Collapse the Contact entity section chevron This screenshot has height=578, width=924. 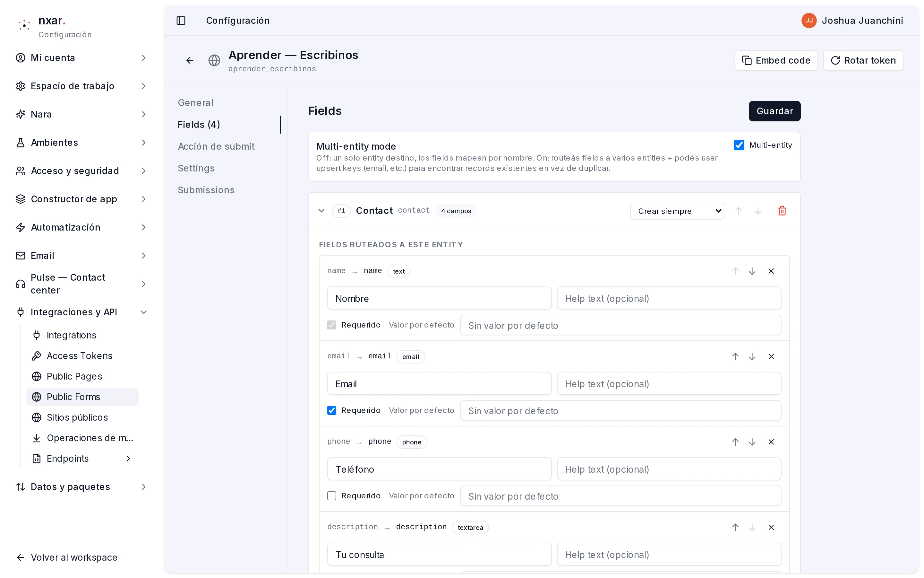(321, 211)
